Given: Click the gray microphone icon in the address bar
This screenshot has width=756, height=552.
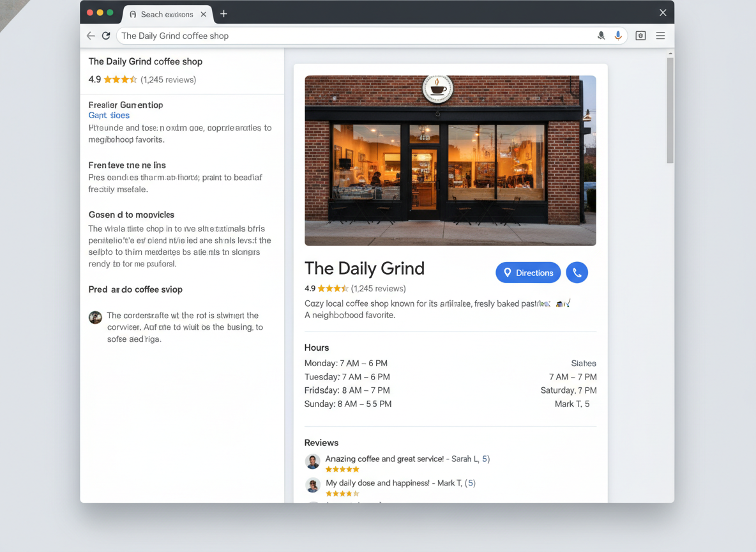Looking at the screenshot, I should [x=601, y=36].
